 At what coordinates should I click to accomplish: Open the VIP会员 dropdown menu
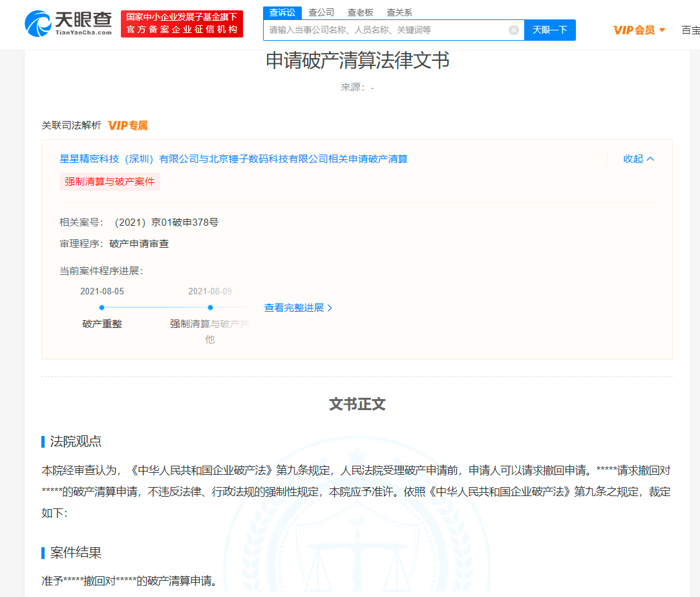pyautogui.click(x=639, y=30)
